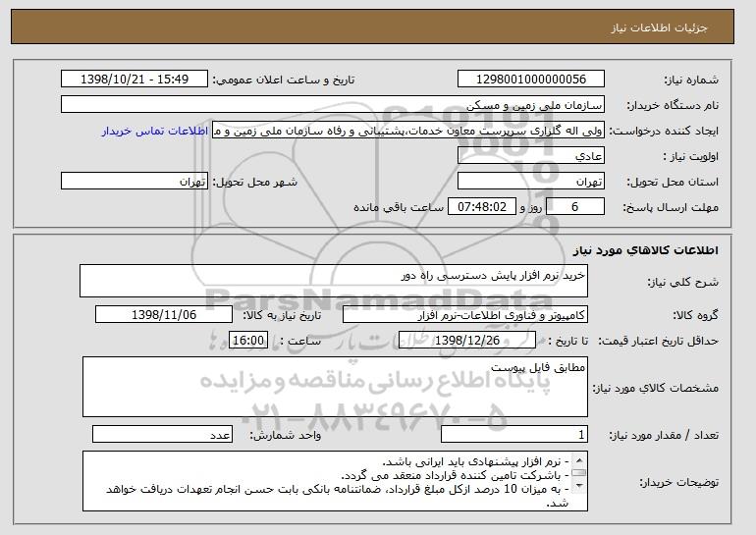
Task: Click the remaining days field showing 6
Action: (x=574, y=207)
